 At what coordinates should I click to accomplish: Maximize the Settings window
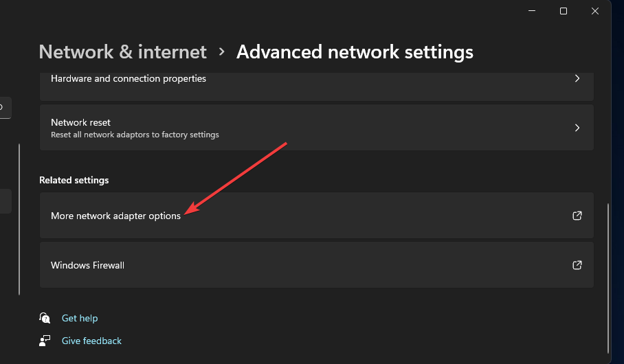pyautogui.click(x=564, y=11)
